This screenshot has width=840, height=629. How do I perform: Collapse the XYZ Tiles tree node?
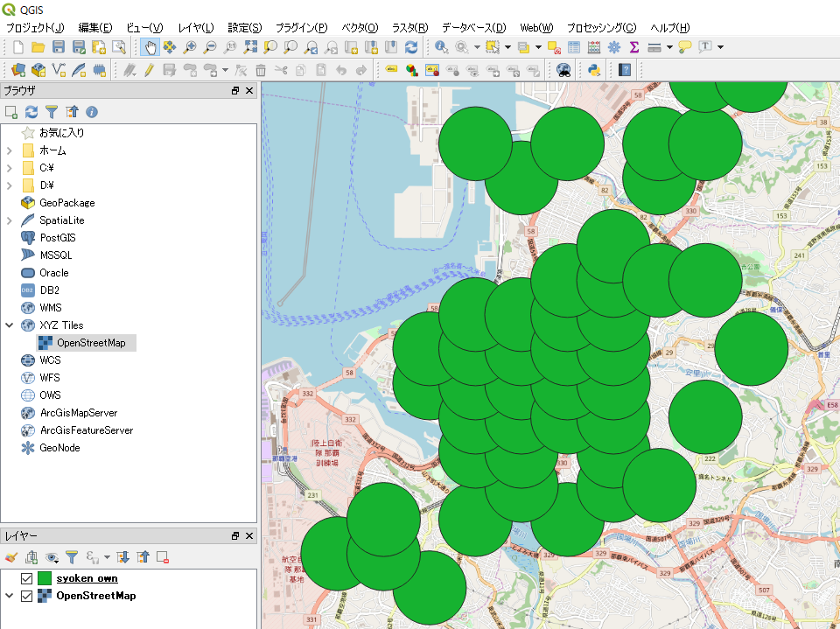(10, 325)
